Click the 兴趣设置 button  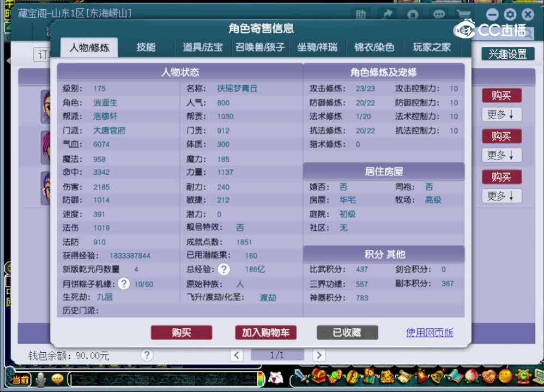pyautogui.click(x=508, y=54)
